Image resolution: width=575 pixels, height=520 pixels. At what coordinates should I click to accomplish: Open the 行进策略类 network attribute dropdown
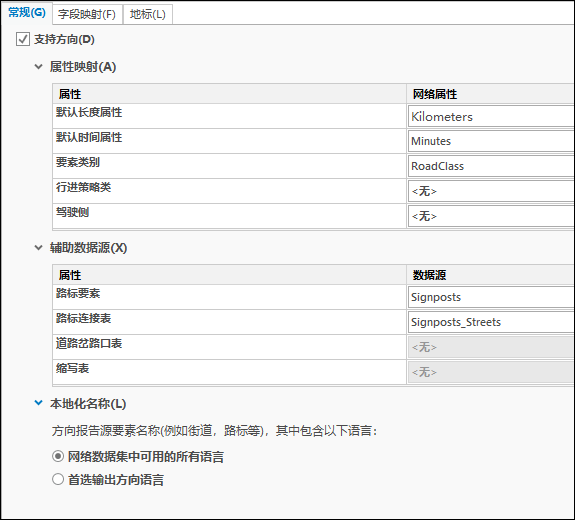(x=491, y=191)
